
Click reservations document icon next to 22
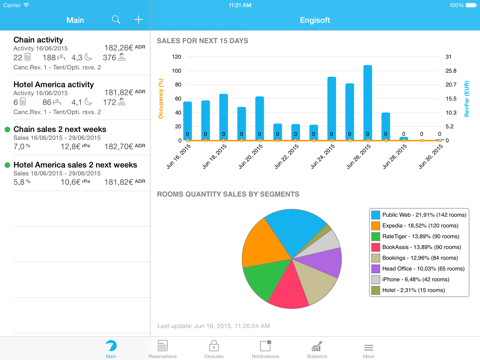pos(28,57)
